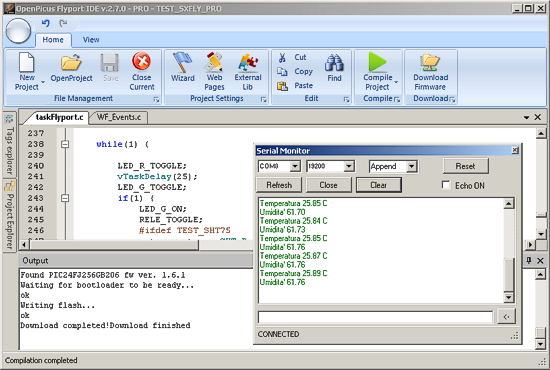Open File Management group dialog launcher
This screenshot has height=370, width=550.
tap(156, 100)
